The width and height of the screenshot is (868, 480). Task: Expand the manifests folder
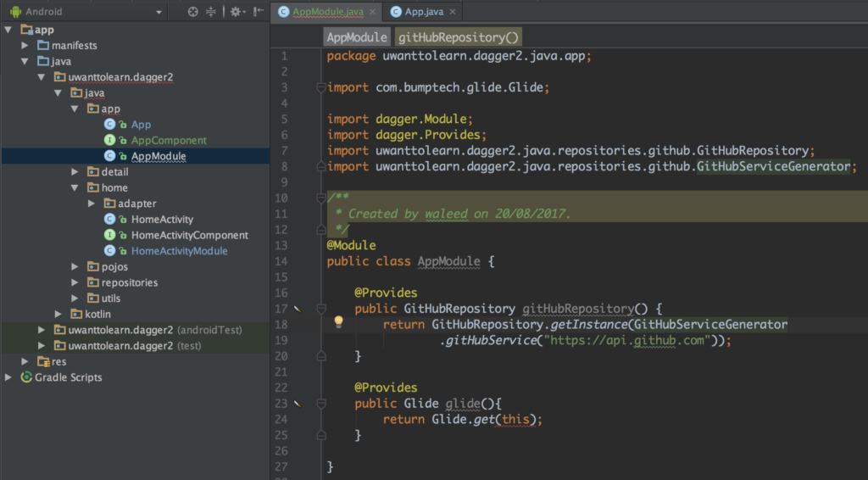tap(25, 45)
